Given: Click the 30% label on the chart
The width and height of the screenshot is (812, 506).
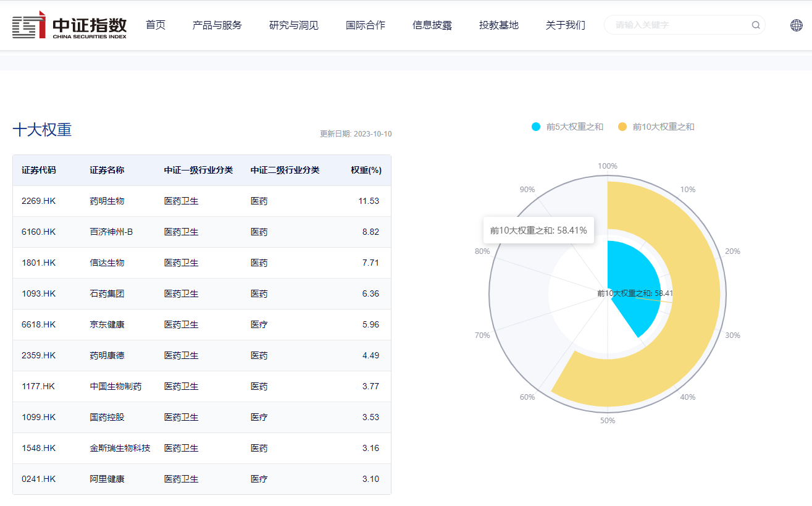Looking at the screenshot, I should [x=732, y=335].
